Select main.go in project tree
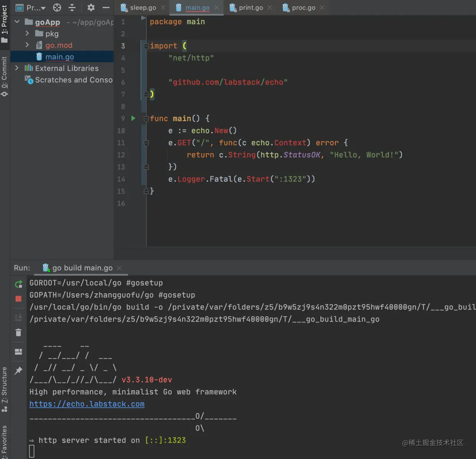 point(62,57)
